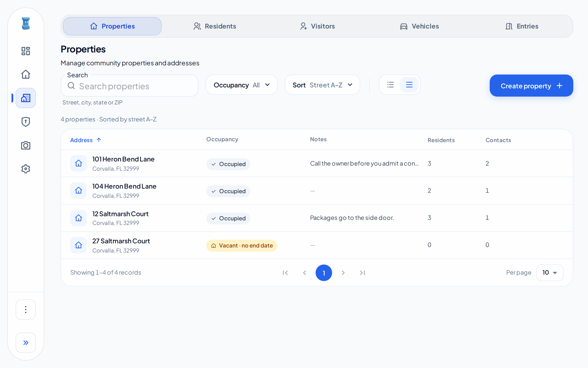Go to first page of results
Screen dimensions: 588x368
(285, 273)
